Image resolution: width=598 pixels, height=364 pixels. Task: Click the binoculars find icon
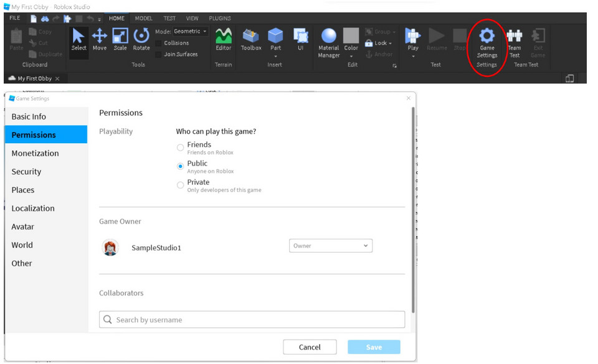(45, 18)
